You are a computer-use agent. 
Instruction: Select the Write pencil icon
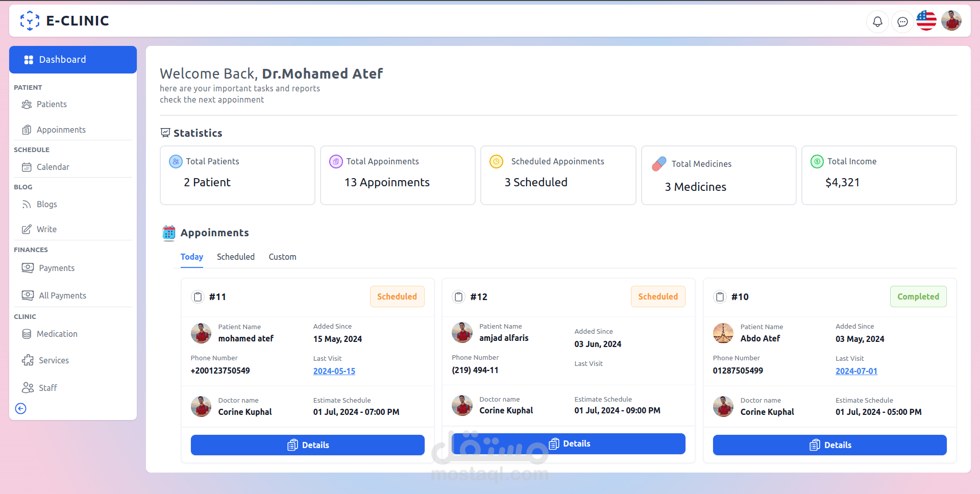(x=27, y=229)
